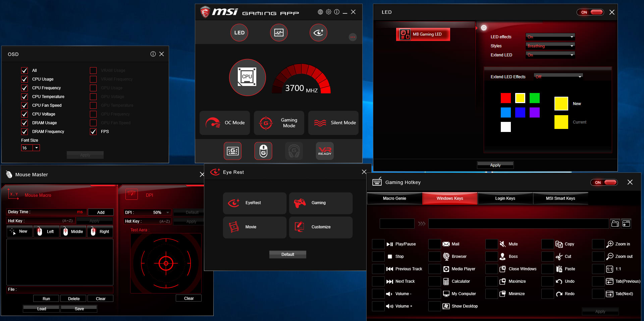
Task: Click the window icon beside the folder in Gaming Hotkey
Action: [x=626, y=224]
